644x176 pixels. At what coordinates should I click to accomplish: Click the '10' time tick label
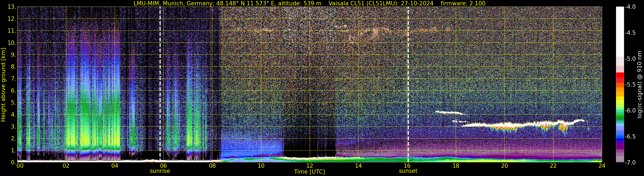(x=261, y=166)
